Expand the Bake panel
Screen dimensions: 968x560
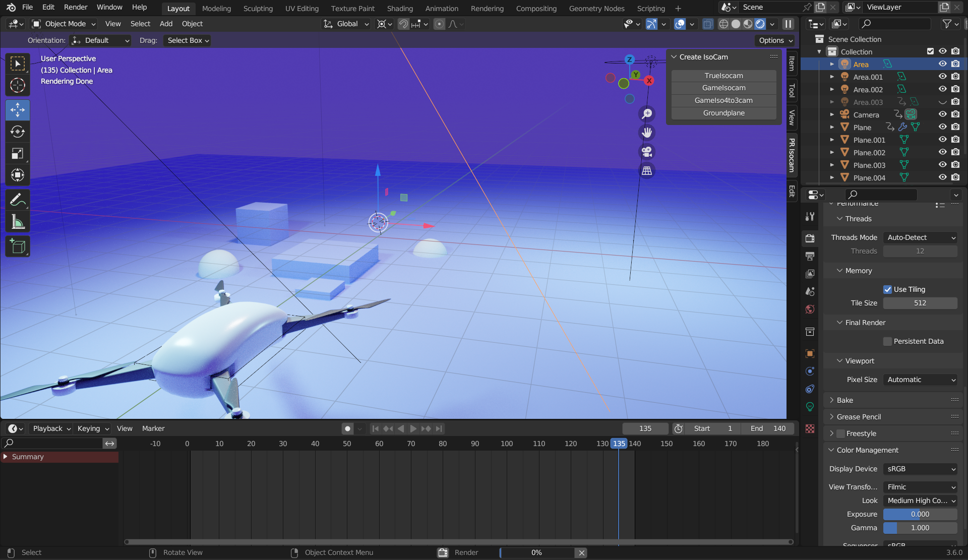point(844,400)
